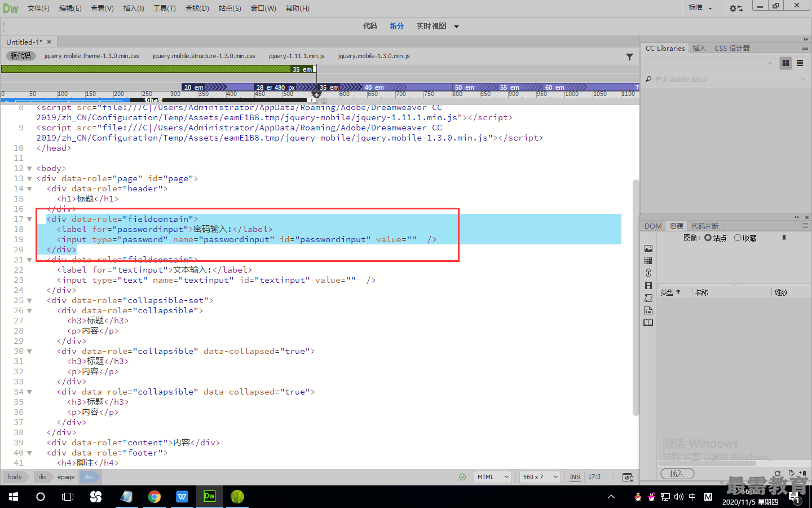The image size is (812, 508).
Task: Open the 标准 workspace dropdown
Action: click(700, 8)
